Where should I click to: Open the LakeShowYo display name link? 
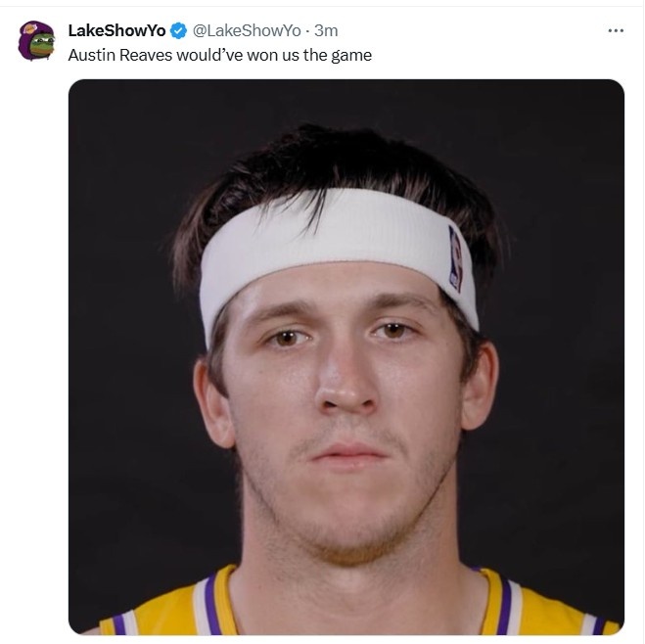(116, 31)
